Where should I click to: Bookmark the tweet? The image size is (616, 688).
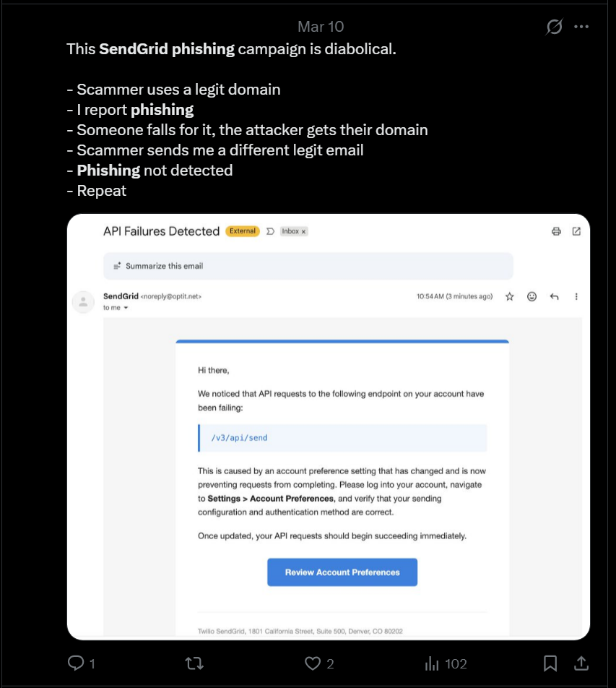pos(551,662)
